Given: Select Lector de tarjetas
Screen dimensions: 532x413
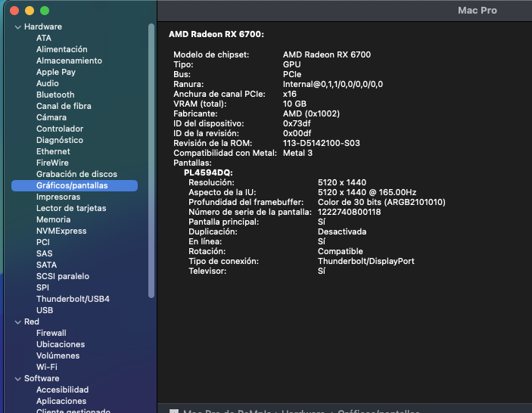Looking at the screenshot, I should [71, 208].
